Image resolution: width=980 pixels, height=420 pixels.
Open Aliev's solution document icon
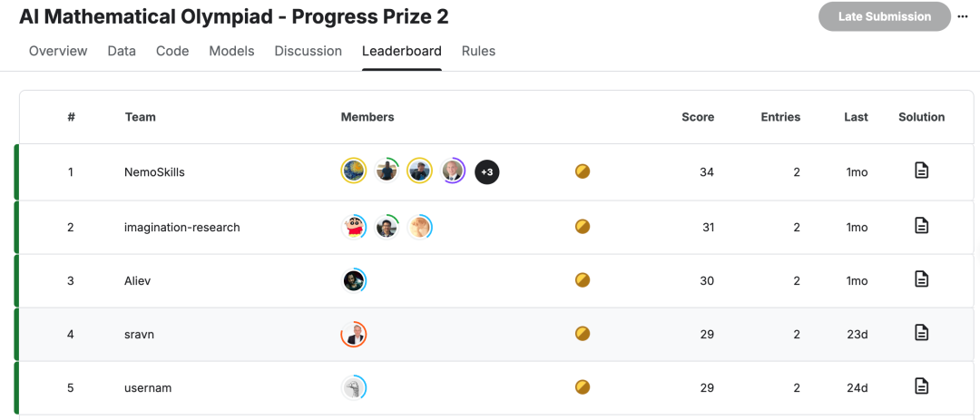921,279
